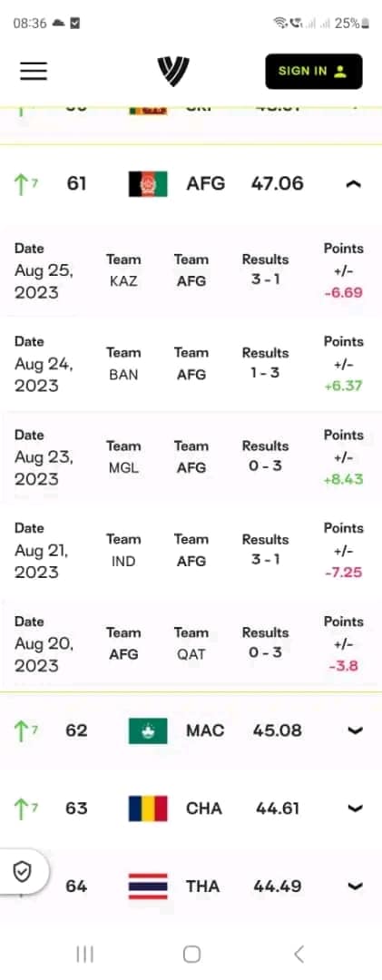Open the privacy shield badge

[x=23, y=871]
